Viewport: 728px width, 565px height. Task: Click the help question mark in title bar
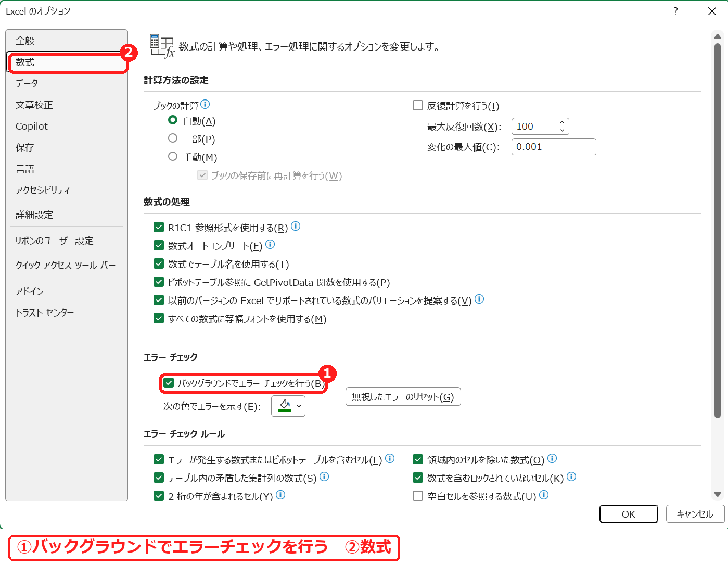675,11
